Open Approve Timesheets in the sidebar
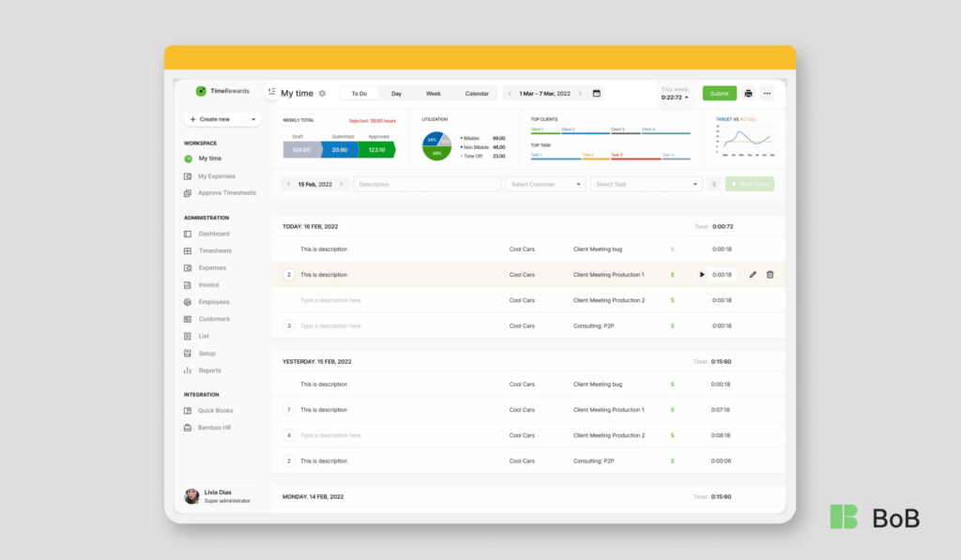The width and height of the screenshot is (961, 560). point(226,193)
